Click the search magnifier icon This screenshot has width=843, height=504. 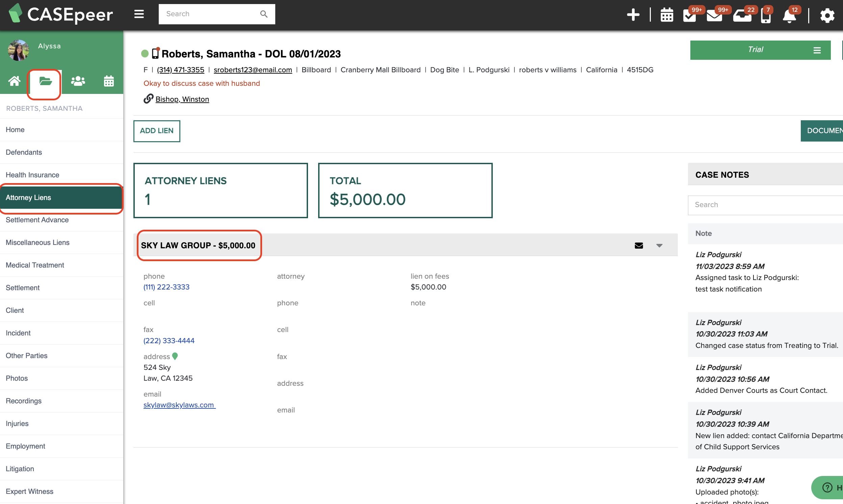[264, 14]
